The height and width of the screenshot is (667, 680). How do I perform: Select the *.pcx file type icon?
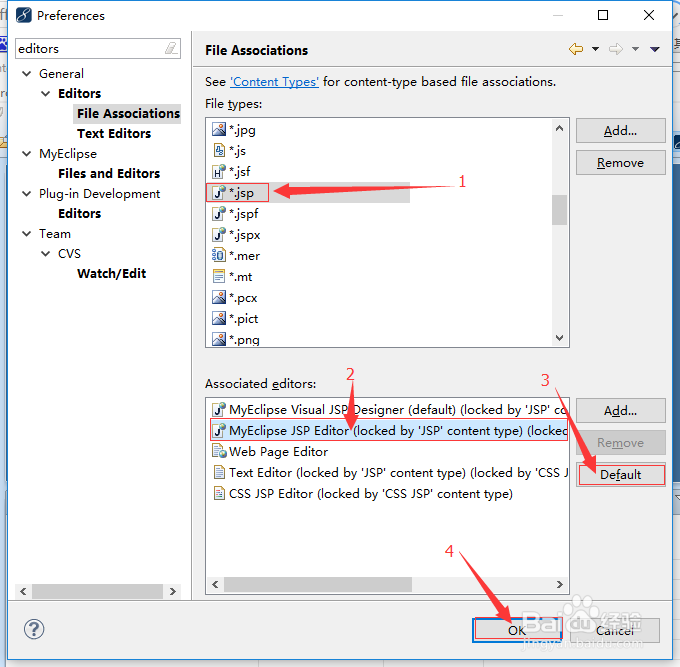[x=219, y=298]
